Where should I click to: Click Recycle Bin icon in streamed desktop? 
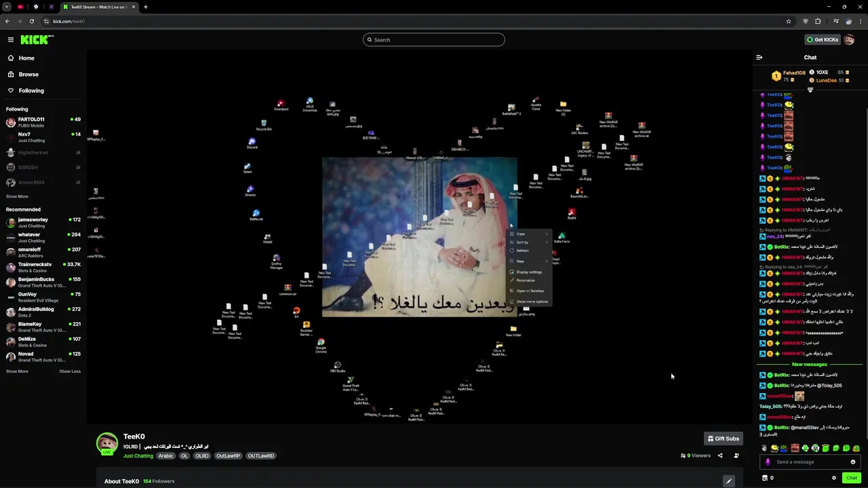tap(264, 125)
